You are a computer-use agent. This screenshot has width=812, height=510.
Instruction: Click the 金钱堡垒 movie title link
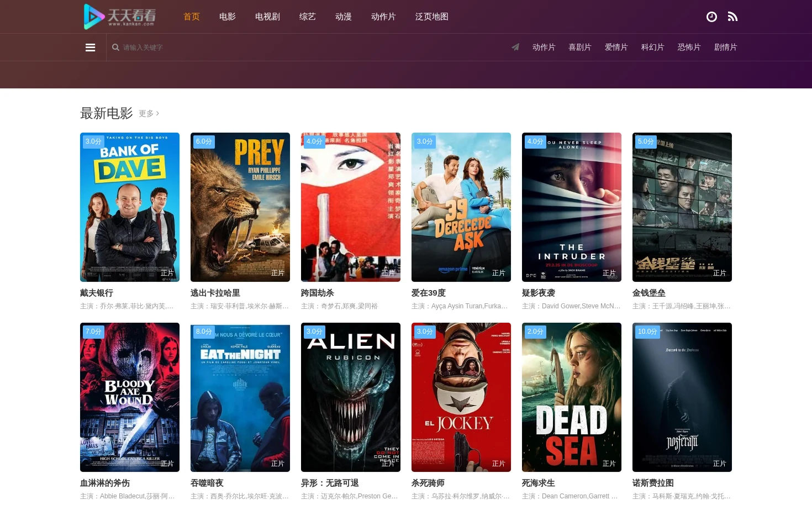[x=649, y=293]
